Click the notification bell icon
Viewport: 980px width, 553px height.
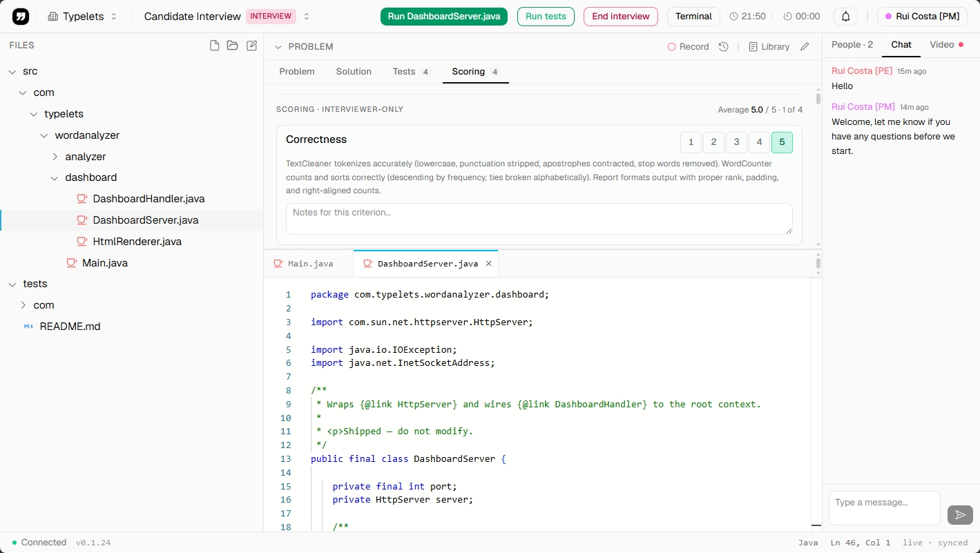point(845,17)
